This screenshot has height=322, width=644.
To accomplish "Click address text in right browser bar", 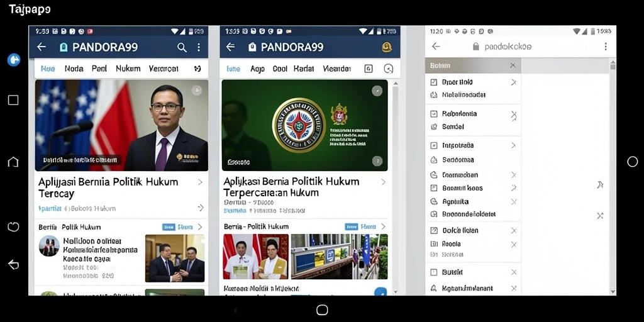I will (x=508, y=47).
